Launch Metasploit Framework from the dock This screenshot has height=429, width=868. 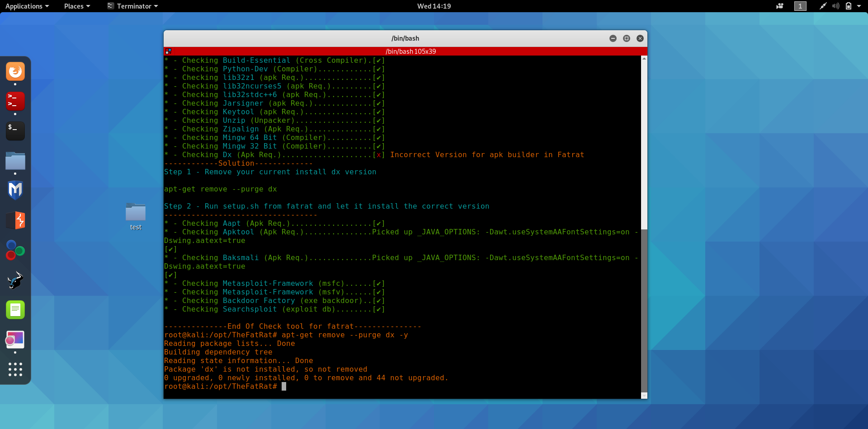[15, 190]
